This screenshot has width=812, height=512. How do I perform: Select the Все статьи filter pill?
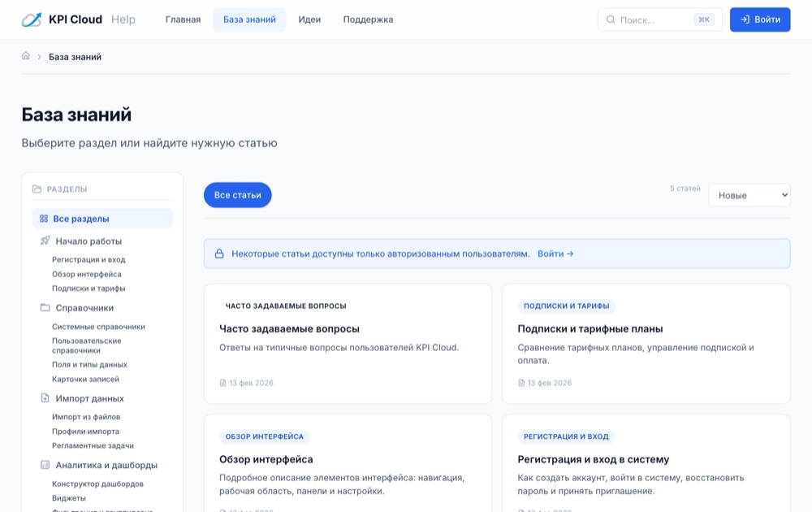[238, 195]
